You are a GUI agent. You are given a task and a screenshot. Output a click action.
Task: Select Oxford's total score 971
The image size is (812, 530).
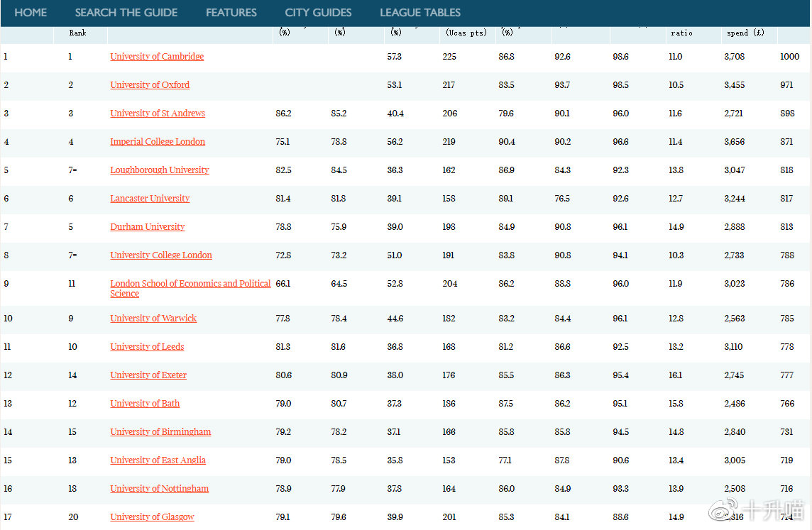point(786,85)
